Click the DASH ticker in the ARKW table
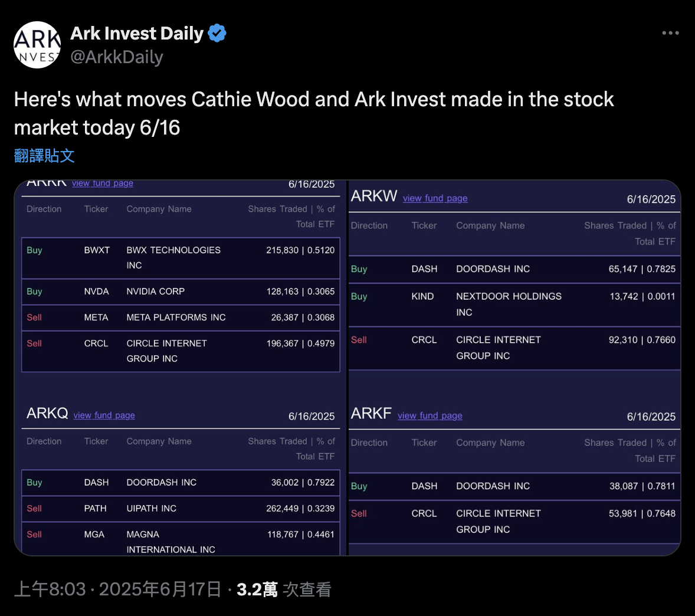The width and height of the screenshot is (695, 616). click(x=424, y=269)
